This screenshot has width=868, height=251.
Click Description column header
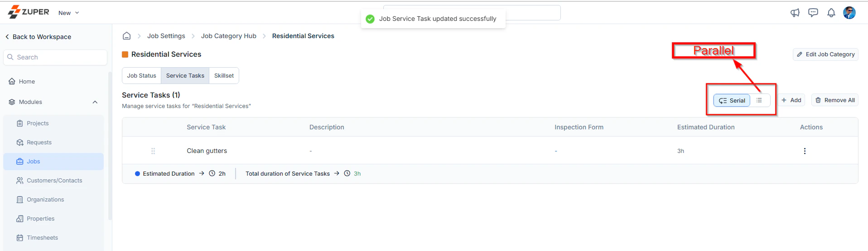coord(327,128)
